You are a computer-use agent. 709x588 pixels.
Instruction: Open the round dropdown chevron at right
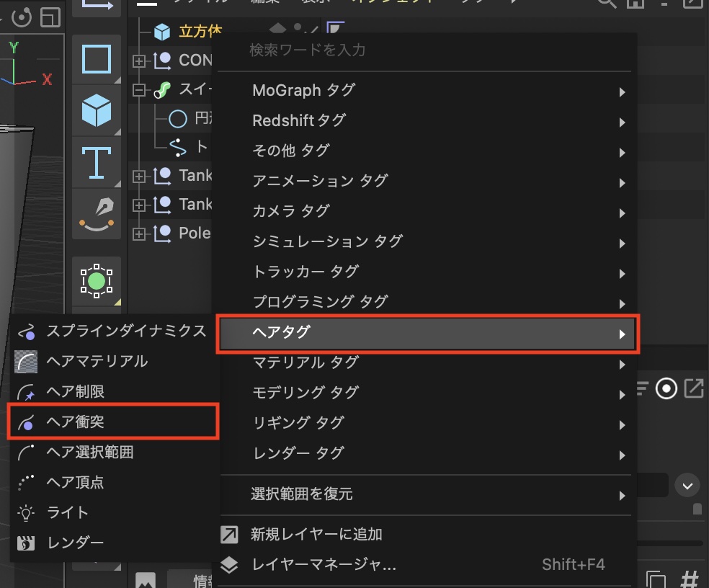point(687,485)
